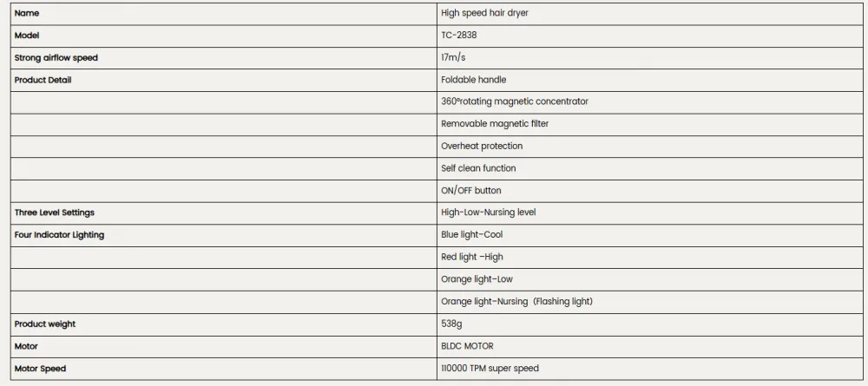
Task: Click the 'Strong airflow speed' label
Action: click(x=56, y=57)
